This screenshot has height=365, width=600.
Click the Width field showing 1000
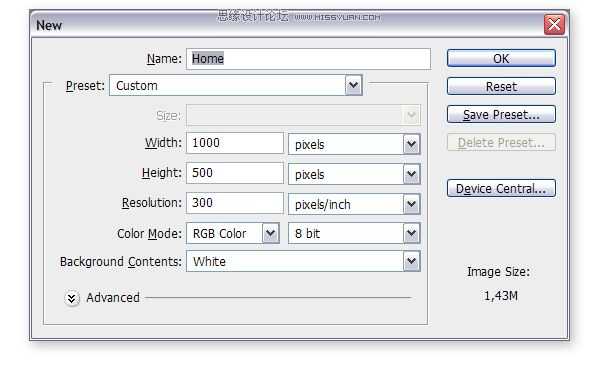point(235,143)
